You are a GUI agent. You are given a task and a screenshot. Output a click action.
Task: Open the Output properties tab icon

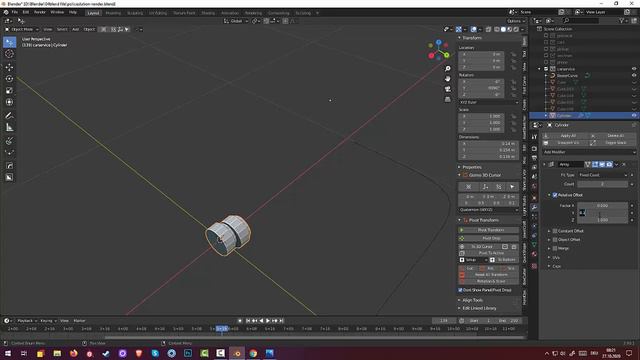[534, 158]
